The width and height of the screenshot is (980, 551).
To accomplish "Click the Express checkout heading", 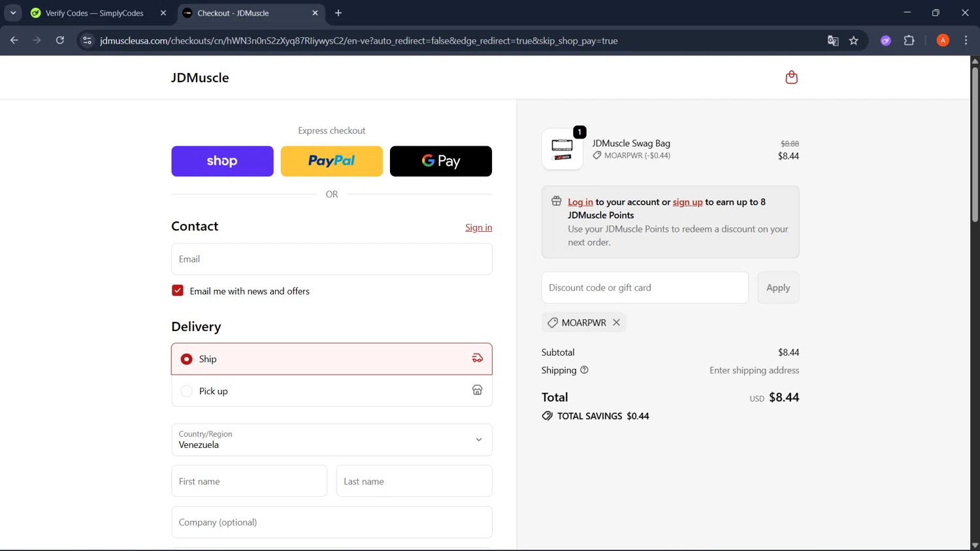I will coord(332,131).
